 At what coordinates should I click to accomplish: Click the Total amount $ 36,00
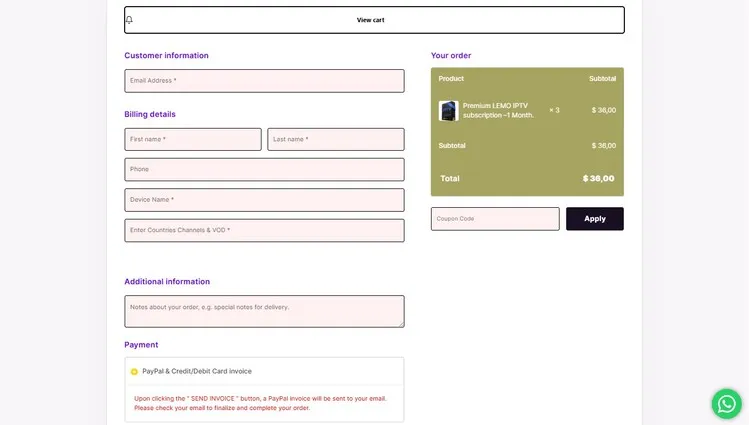pos(599,179)
